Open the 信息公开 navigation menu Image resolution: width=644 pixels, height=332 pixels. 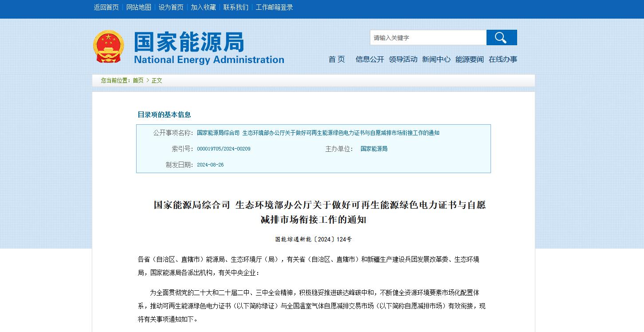[x=369, y=59]
